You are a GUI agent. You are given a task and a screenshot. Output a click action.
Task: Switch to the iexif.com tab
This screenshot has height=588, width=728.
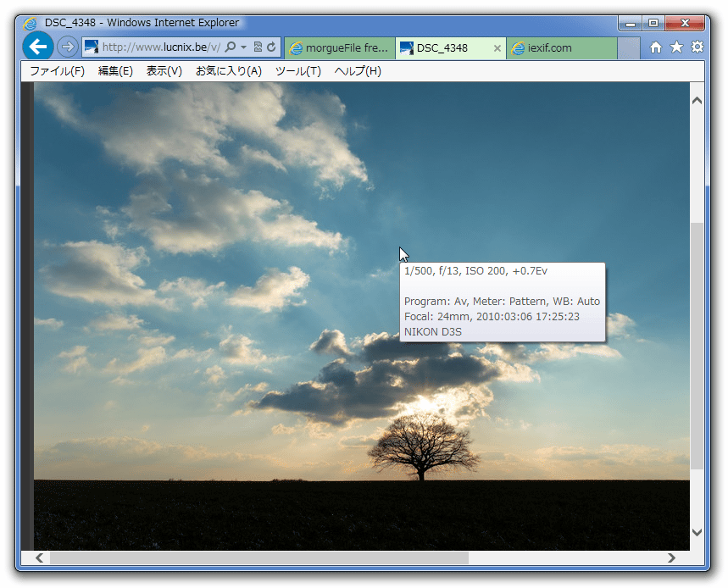tap(562, 47)
